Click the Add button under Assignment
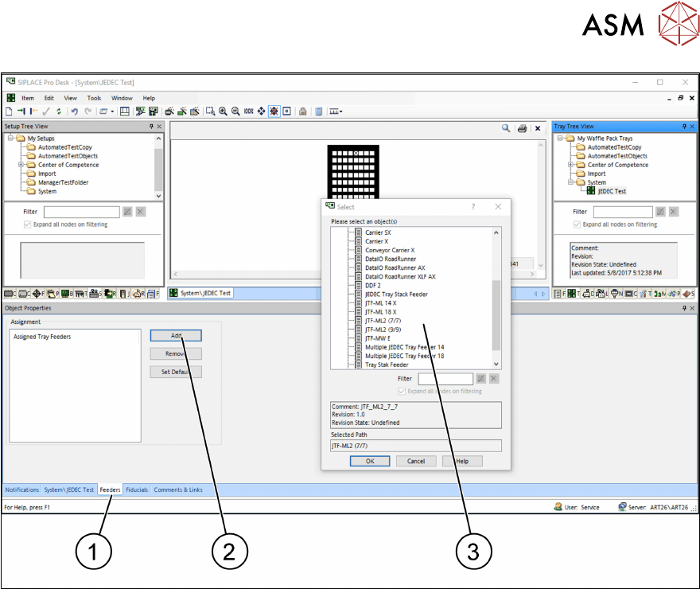 point(176,335)
